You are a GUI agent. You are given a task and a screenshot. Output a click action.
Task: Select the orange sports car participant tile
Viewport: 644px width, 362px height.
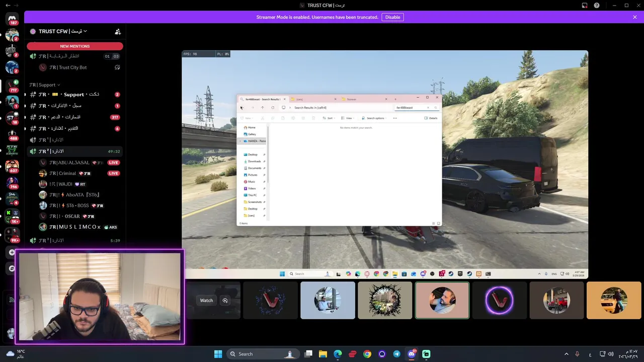click(x=614, y=300)
